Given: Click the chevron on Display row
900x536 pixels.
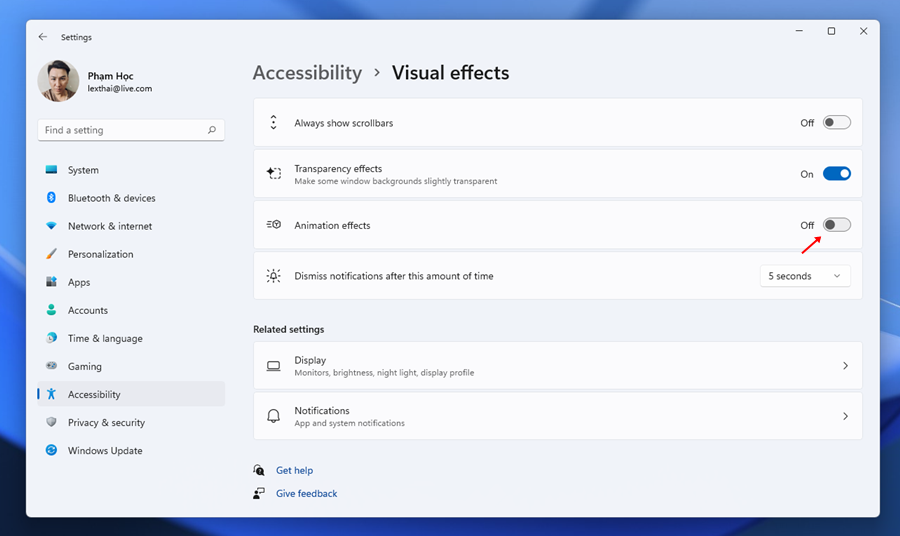Looking at the screenshot, I should 845,366.
